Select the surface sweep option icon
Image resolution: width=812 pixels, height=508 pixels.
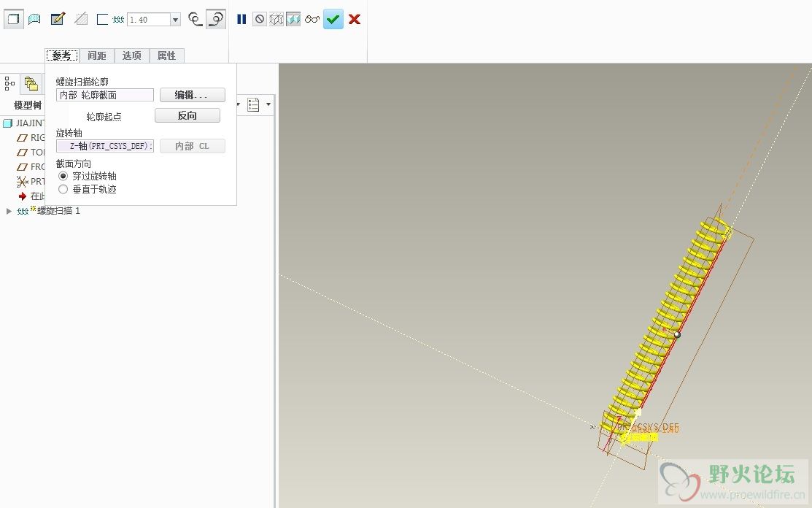(34, 19)
